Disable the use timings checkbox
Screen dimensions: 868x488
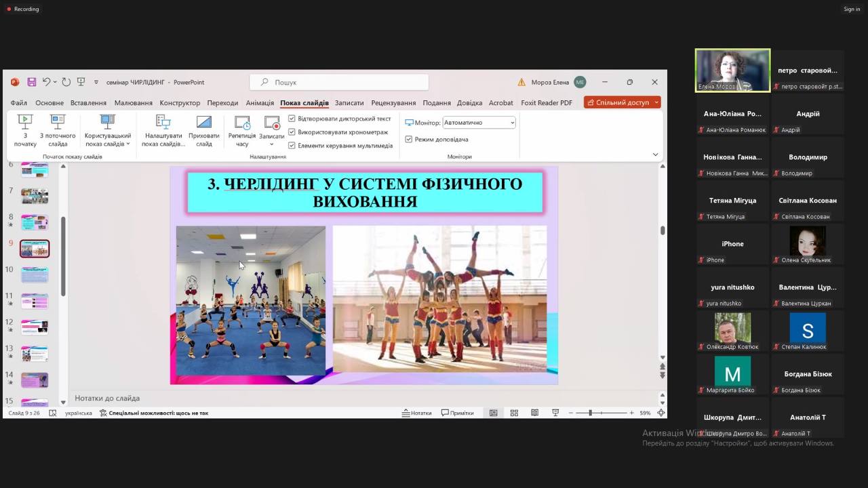coord(292,132)
